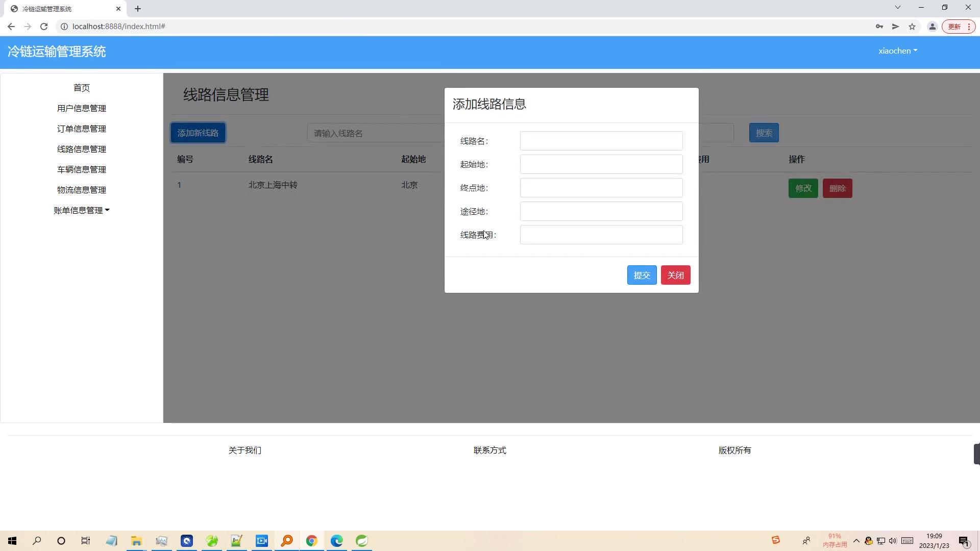The height and width of the screenshot is (551, 980).
Task: Click the send-to-device icon near the address bar
Action: [x=896, y=26]
